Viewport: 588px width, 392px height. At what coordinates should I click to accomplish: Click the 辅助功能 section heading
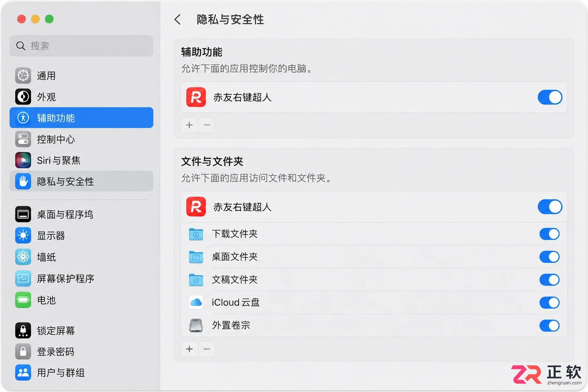click(202, 52)
